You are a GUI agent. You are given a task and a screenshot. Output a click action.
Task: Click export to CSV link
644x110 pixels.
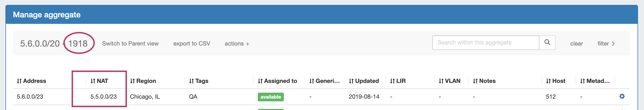(x=192, y=44)
